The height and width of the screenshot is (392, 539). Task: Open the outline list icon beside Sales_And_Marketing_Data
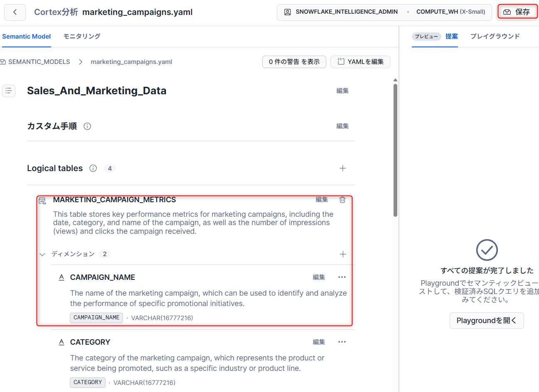click(9, 91)
